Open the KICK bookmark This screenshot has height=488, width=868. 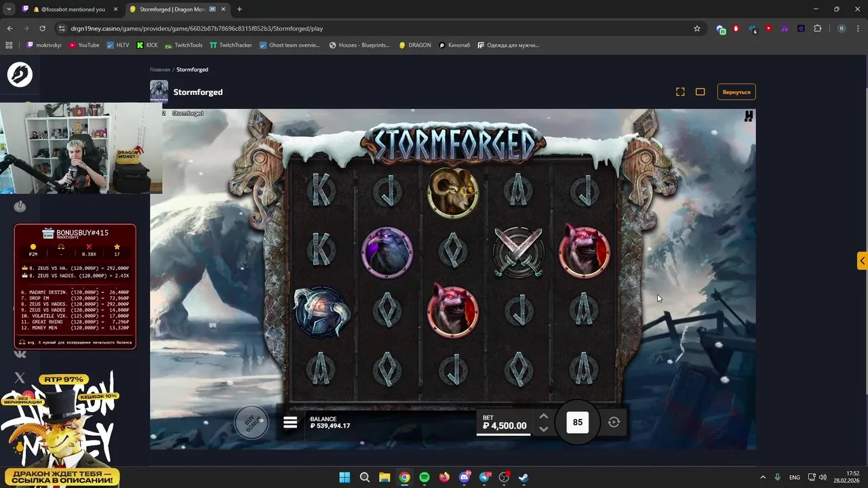147,45
